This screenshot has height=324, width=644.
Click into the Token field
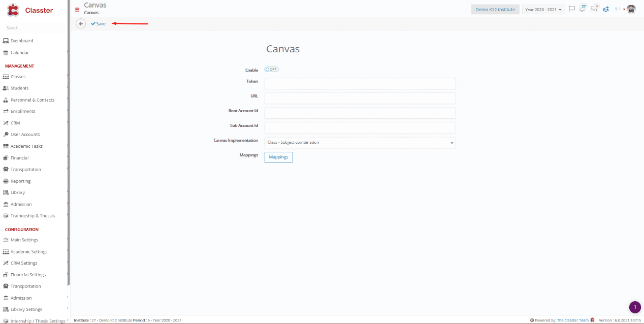[360, 83]
